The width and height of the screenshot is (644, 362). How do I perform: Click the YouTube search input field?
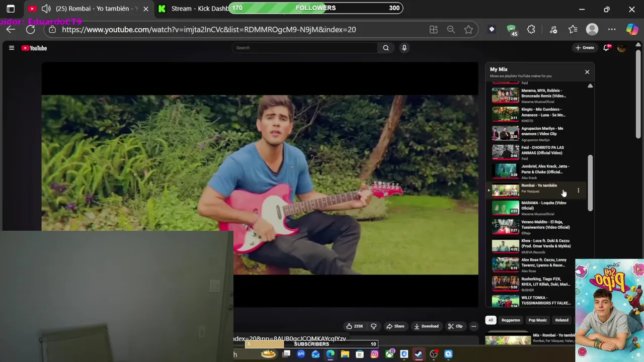pos(305,48)
